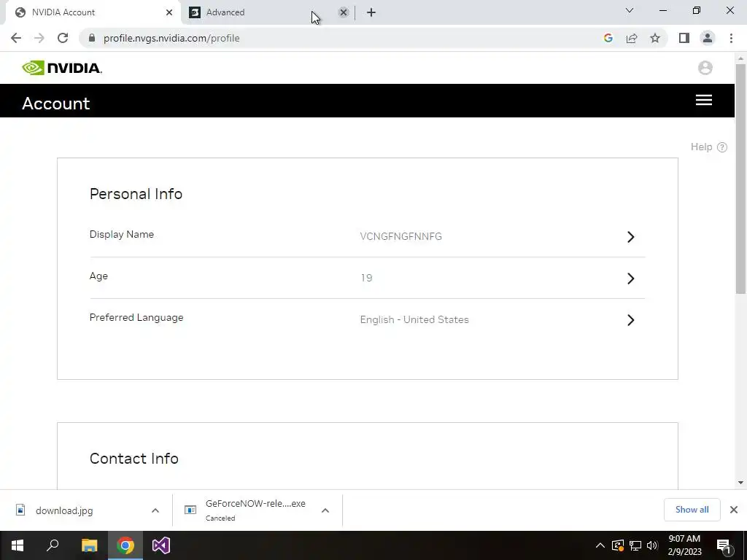Viewport: 747px width, 560px height.
Task: Click the English - United States value
Action: click(414, 319)
